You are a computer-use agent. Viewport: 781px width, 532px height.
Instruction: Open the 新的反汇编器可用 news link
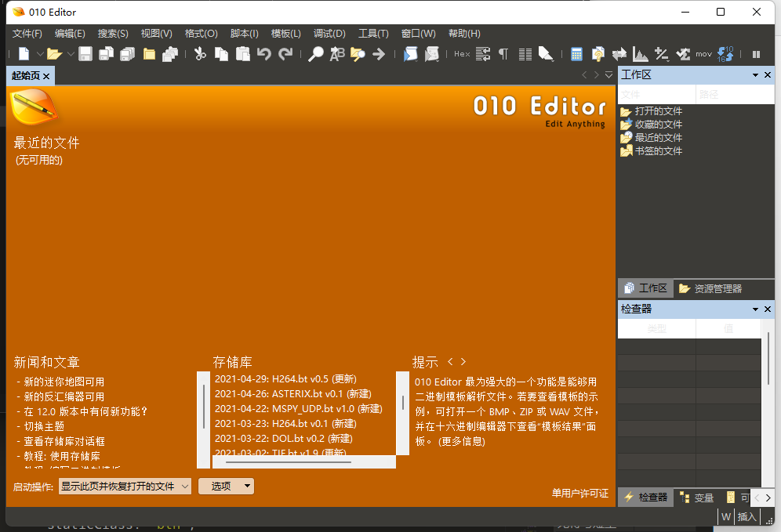(x=64, y=396)
